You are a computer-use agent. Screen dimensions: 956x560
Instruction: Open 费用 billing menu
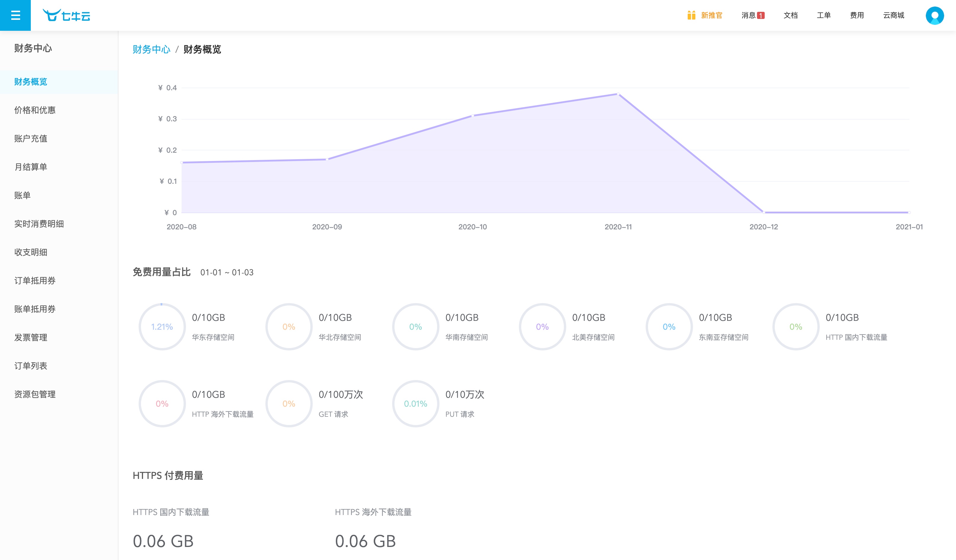pos(856,16)
